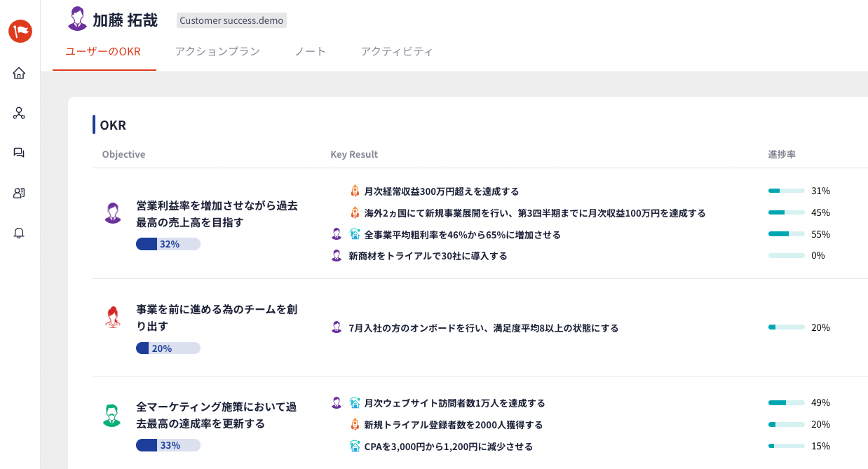
Task: Click the 31% key result progress bar
Action: click(786, 191)
